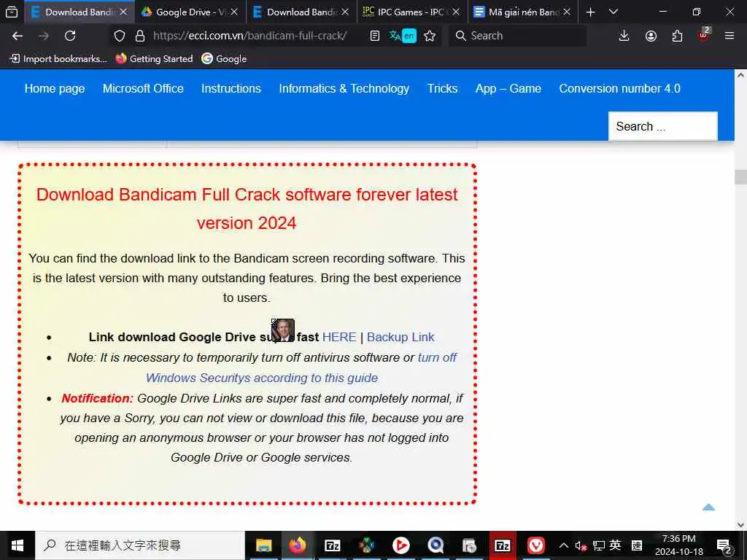Screen dimensions: 747x560
Task: Show site security padlock info
Action: tap(139, 36)
